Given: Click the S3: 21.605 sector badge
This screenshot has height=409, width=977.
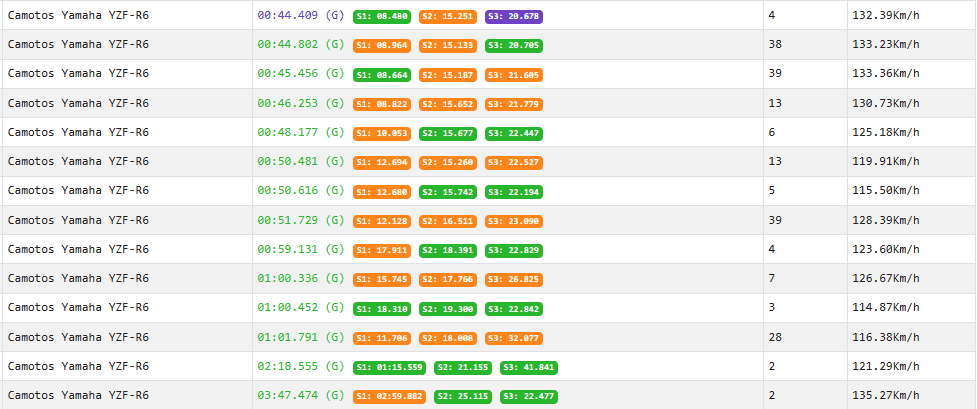Looking at the screenshot, I should [x=514, y=75].
